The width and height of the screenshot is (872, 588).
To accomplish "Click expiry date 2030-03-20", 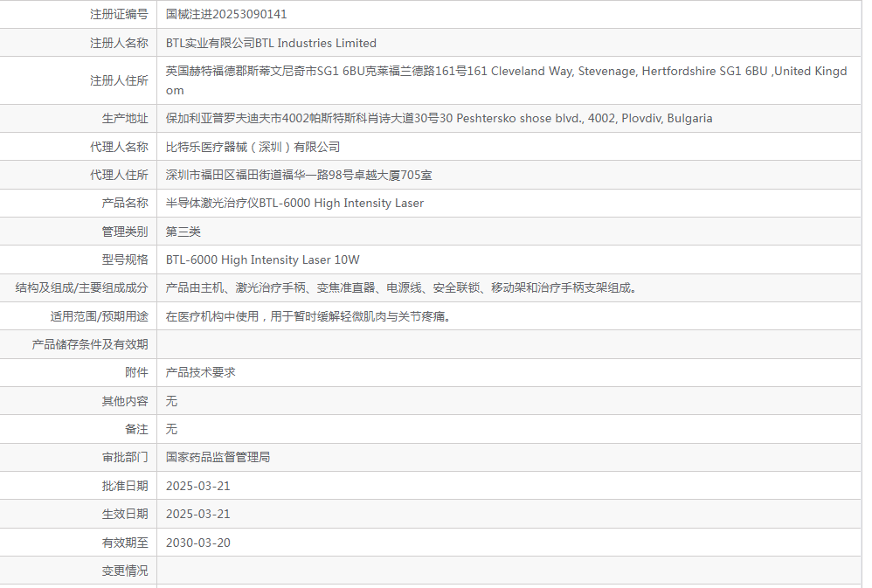I will point(198,543).
